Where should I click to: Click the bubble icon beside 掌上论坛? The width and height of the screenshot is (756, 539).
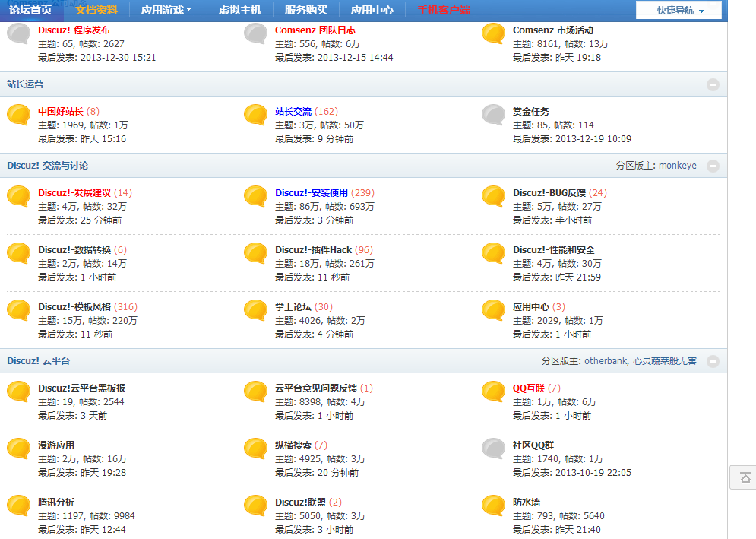255,311
